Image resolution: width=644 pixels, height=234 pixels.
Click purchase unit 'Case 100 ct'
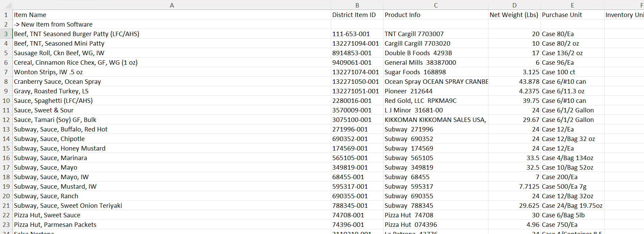[x=573, y=72]
